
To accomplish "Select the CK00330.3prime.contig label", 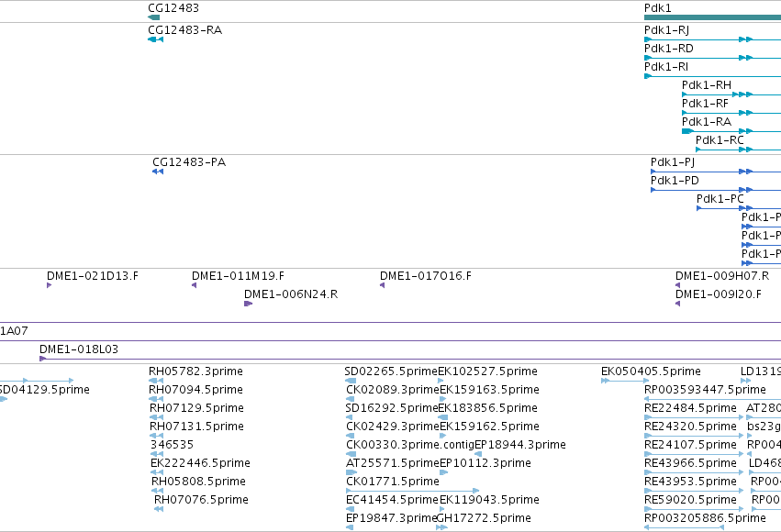I will coord(410,445).
